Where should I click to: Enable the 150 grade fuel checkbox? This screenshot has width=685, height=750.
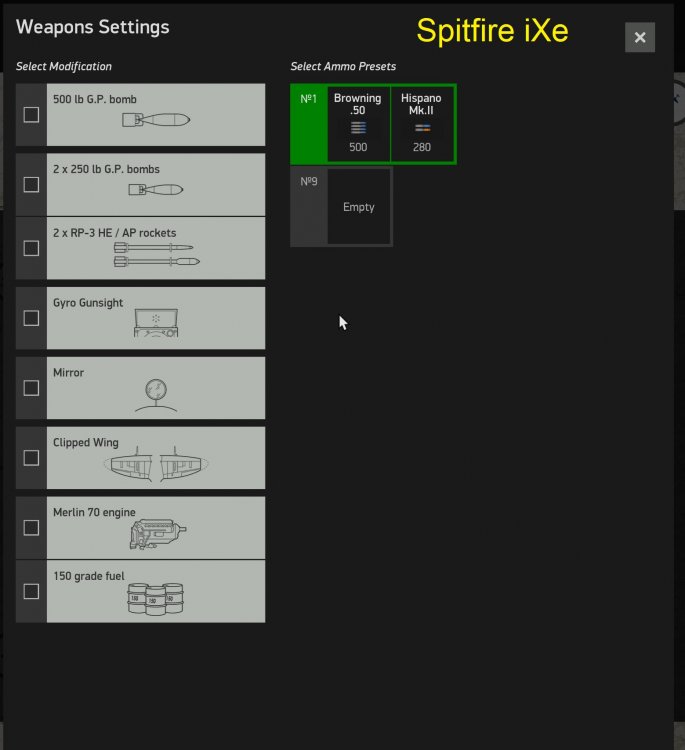[x=31, y=591]
